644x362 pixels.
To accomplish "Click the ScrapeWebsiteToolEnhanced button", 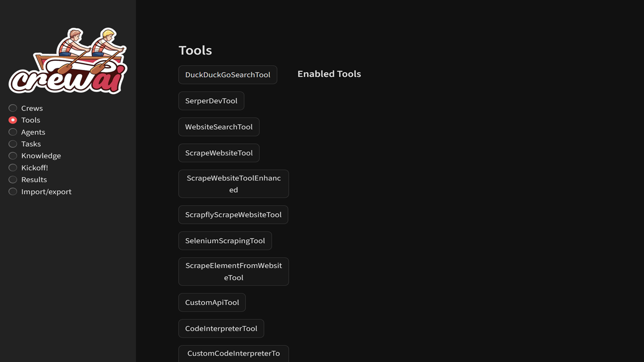I will [x=233, y=184].
